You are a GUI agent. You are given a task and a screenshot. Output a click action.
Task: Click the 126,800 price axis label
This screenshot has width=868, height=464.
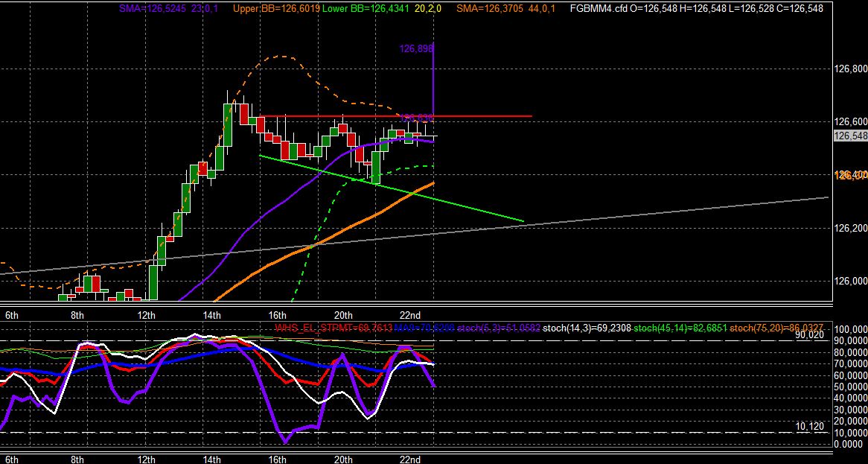point(849,69)
